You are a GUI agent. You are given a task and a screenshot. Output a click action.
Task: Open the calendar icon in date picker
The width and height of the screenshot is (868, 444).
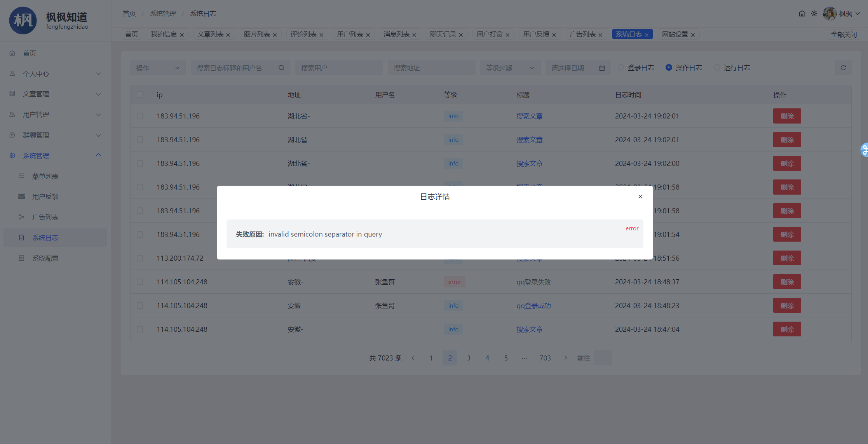click(x=602, y=68)
